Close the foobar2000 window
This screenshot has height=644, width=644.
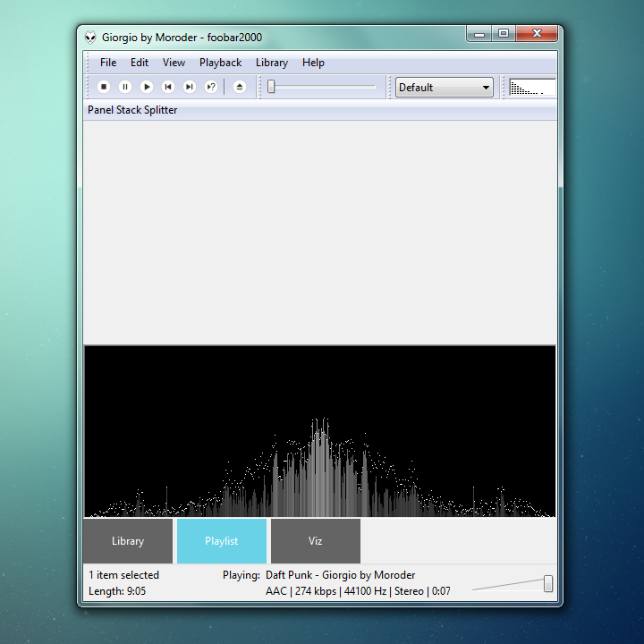537,34
